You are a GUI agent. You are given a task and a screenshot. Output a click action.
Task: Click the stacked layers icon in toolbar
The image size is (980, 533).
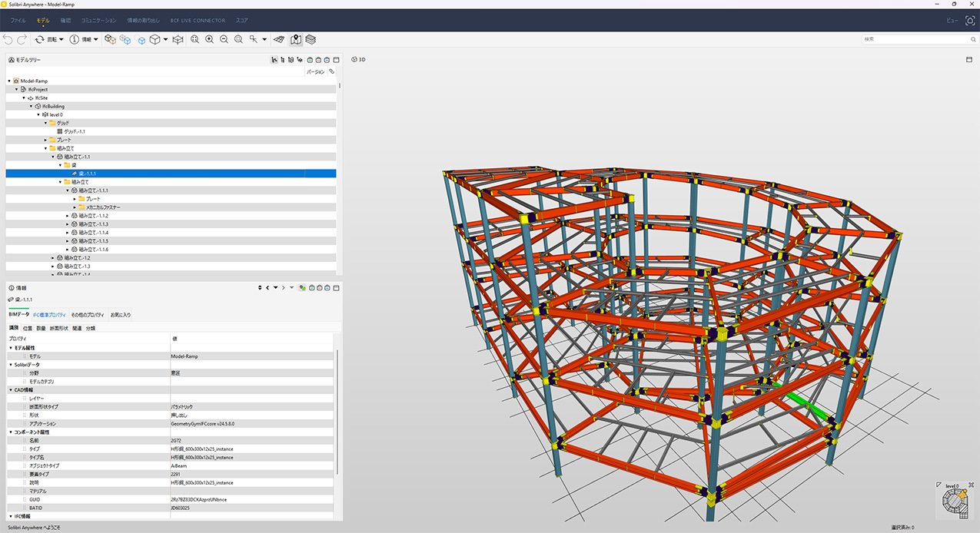tap(311, 39)
